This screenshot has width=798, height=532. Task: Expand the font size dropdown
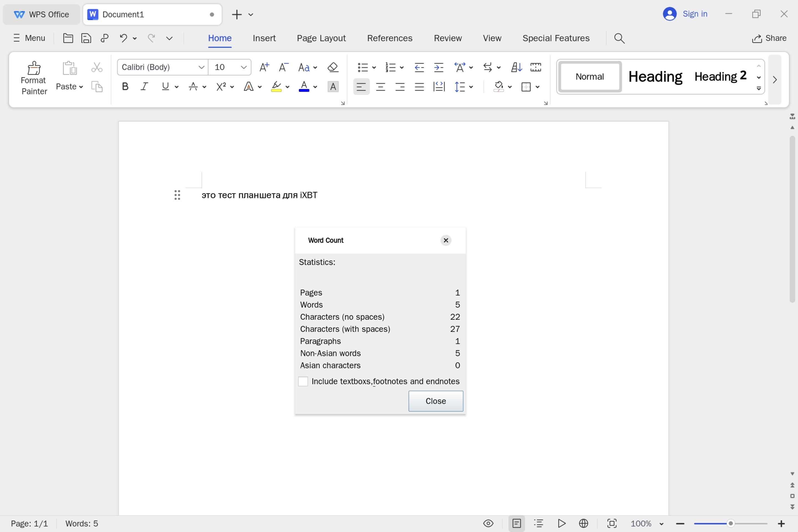243,67
